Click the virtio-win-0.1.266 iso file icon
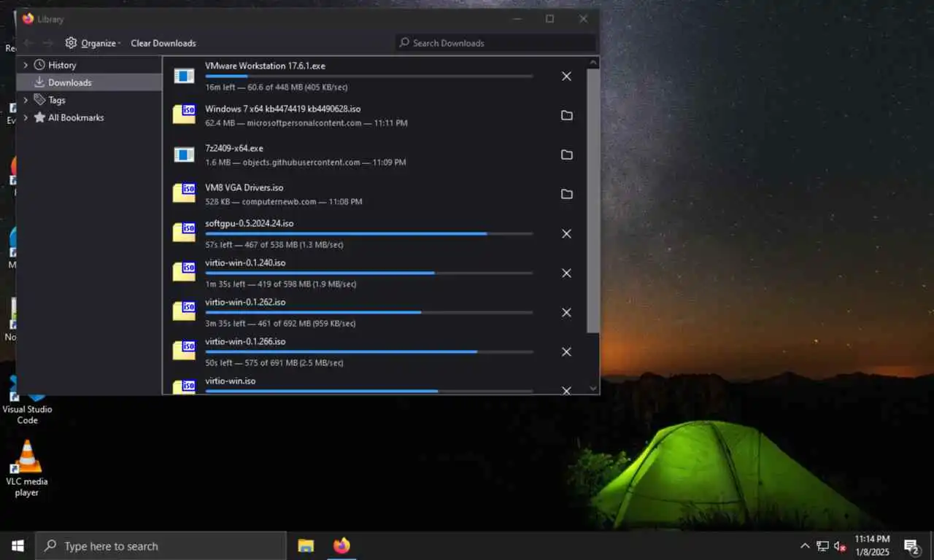Viewport: 934px width, 560px height. tap(184, 351)
